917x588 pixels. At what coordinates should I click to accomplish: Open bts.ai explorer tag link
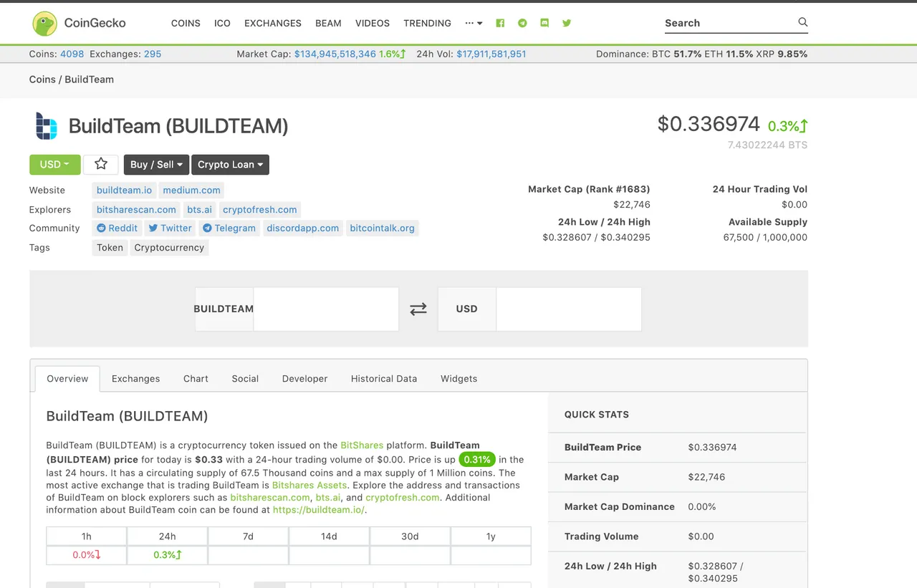(199, 209)
